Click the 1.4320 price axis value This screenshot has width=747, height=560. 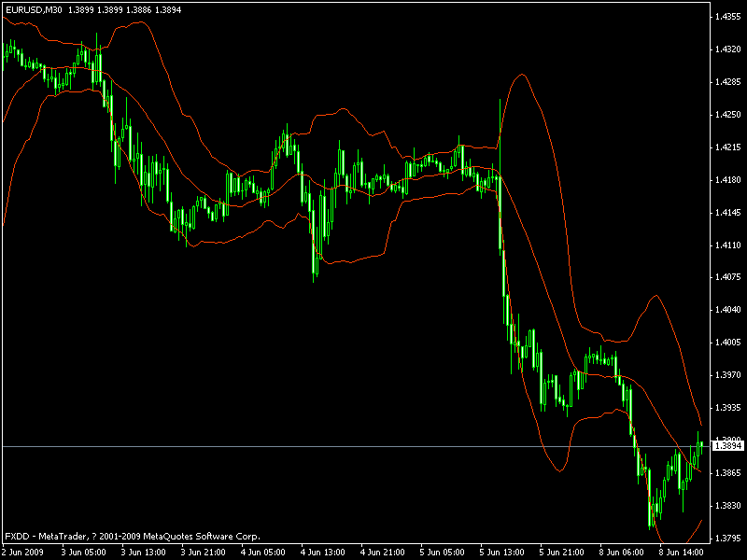tap(728, 49)
